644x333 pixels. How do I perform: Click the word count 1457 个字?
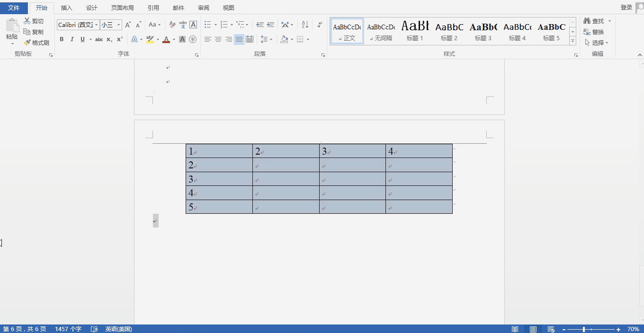click(x=68, y=329)
